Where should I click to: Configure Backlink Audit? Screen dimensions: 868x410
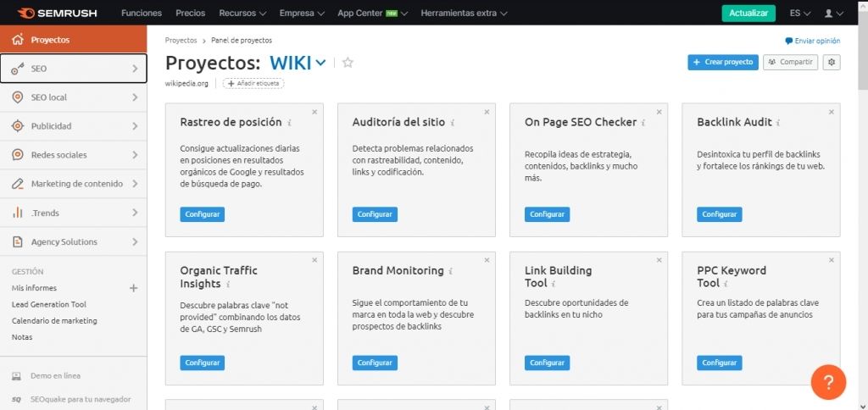pos(720,214)
